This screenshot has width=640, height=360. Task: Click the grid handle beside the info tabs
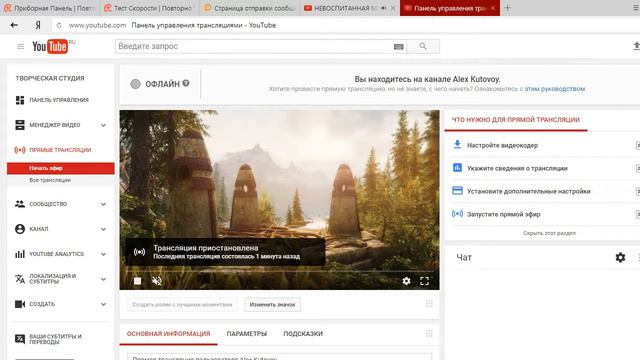point(429,333)
